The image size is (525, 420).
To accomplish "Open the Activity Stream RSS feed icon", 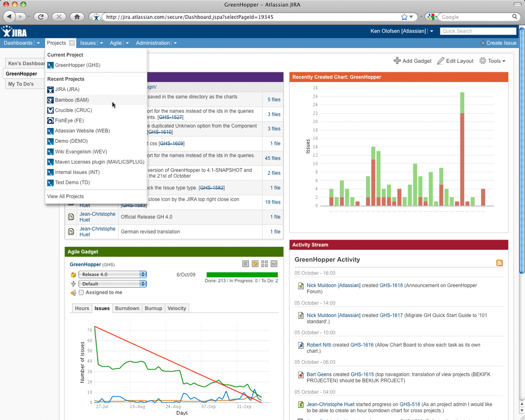I will tap(499, 263).
